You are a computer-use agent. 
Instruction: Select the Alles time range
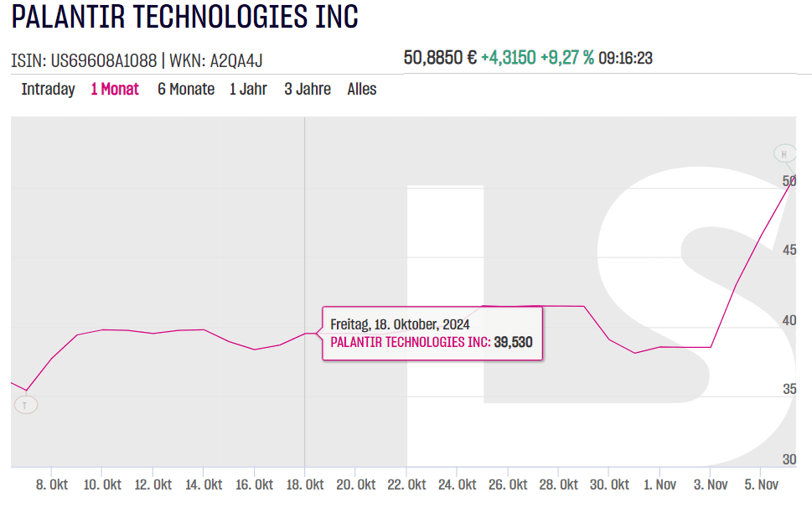[x=362, y=89]
